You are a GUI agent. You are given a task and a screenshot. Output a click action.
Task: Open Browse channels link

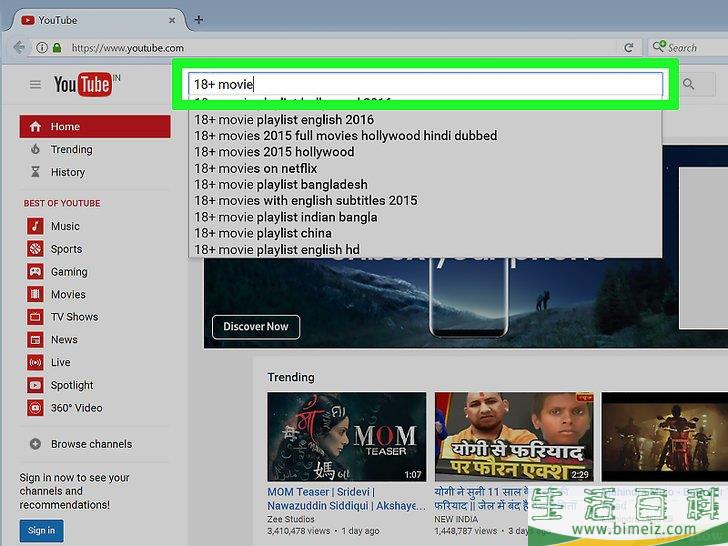(x=91, y=444)
